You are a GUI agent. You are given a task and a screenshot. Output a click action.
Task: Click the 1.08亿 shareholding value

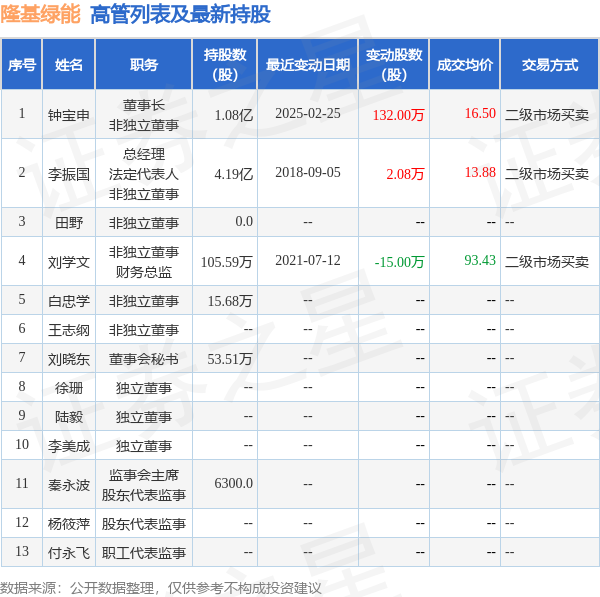click(234, 115)
